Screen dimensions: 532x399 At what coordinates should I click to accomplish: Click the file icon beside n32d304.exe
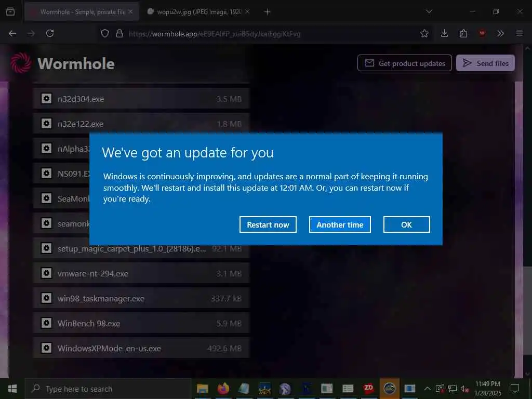click(x=46, y=99)
